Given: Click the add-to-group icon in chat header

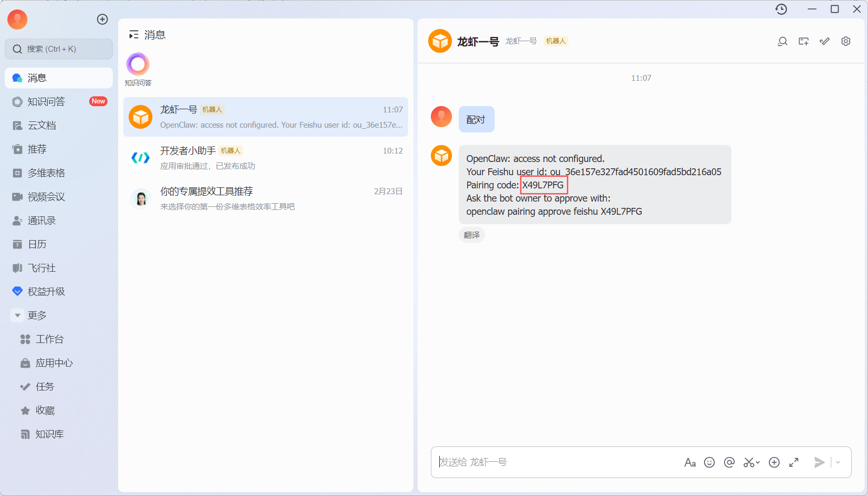Looking at the screenshot, I should pos(804,41).
